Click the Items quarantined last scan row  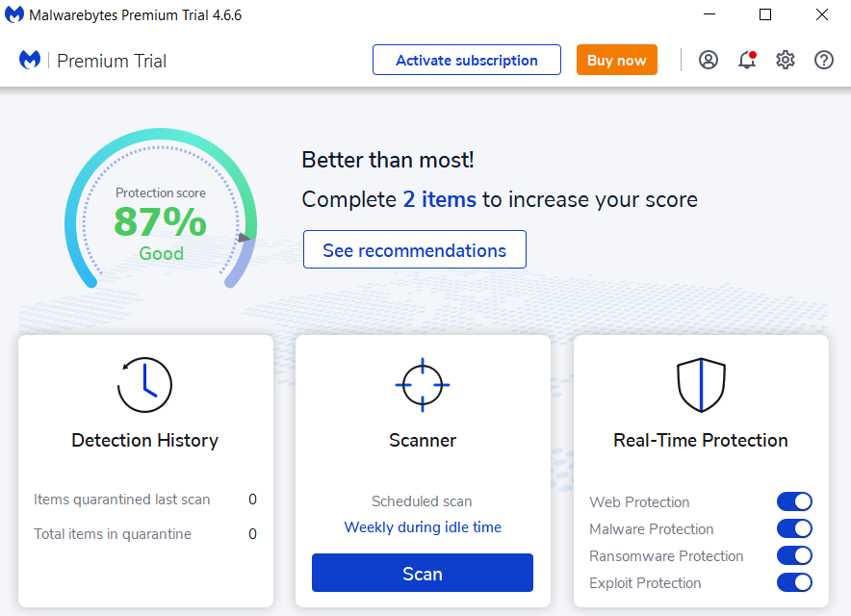[145, 500]
